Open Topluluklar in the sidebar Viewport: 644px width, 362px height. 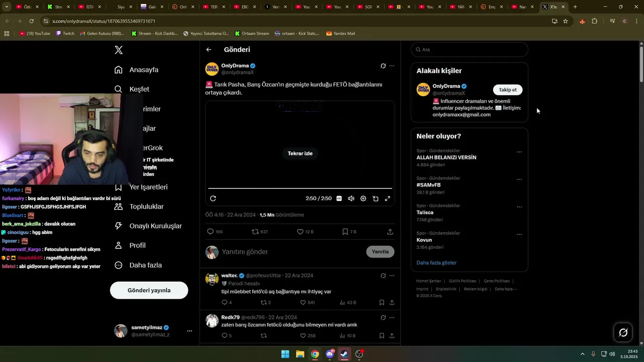139,207
